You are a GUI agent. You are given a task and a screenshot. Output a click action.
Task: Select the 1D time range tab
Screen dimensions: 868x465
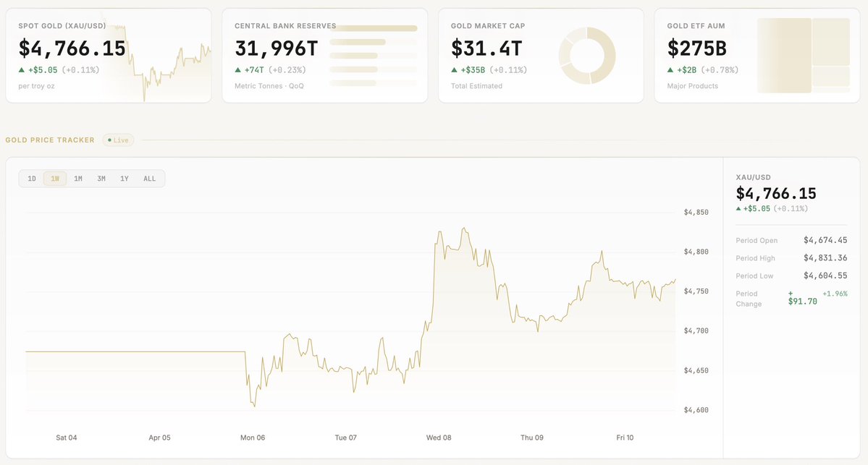32,179
